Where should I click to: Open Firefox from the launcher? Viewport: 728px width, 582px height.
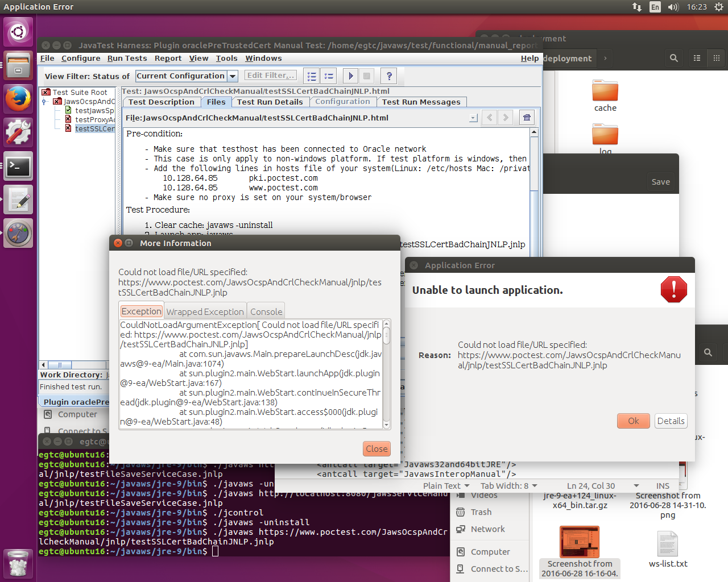[18, 99]
